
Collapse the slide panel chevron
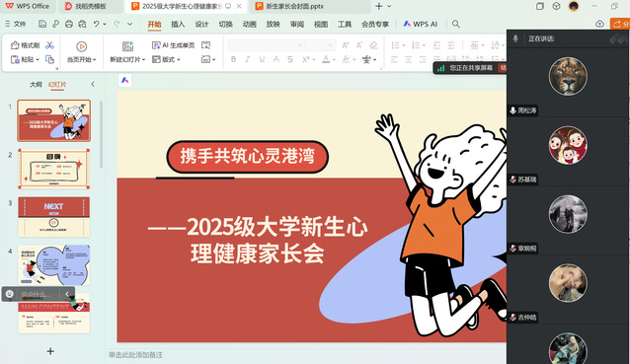pyautogui.click(x=93, y=84)
